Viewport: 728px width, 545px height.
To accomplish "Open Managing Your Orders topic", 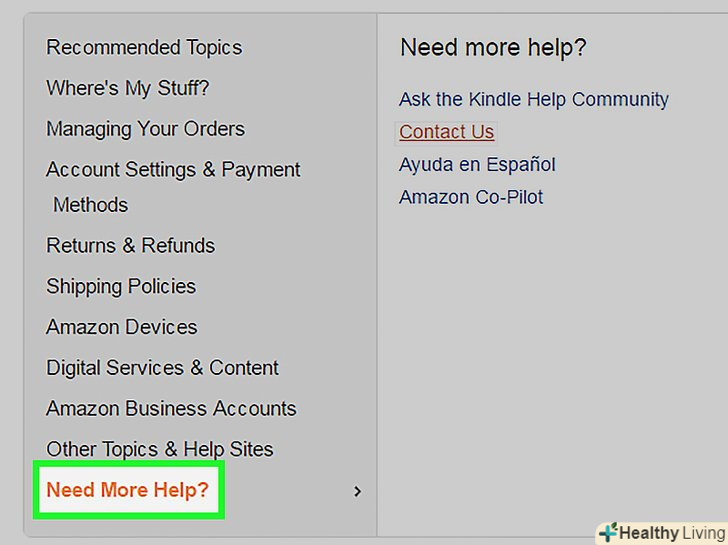I will [x=145, y=129].
